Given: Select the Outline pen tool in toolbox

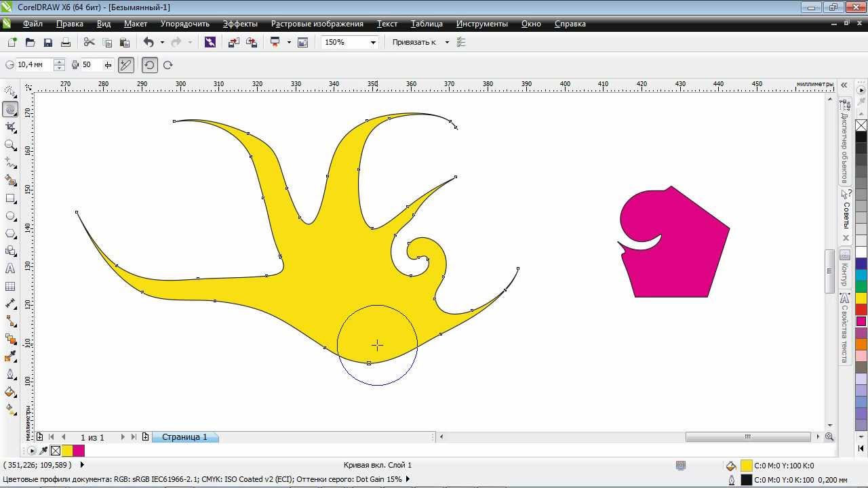Looking at the screenshot, I should (10, 374).
